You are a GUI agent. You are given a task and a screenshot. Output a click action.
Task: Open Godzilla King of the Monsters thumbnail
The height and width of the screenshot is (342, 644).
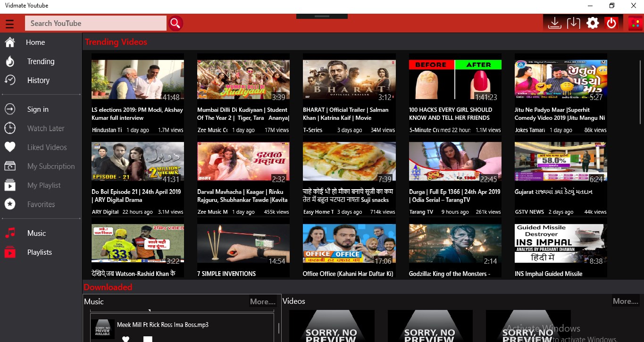point(455,243)
